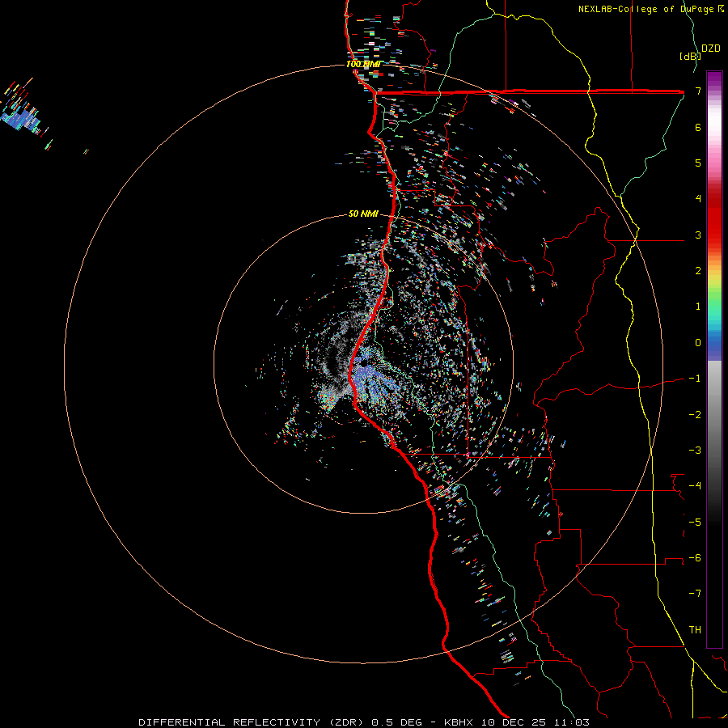Click the 11:03 timestamp in caption

[574, 722]
